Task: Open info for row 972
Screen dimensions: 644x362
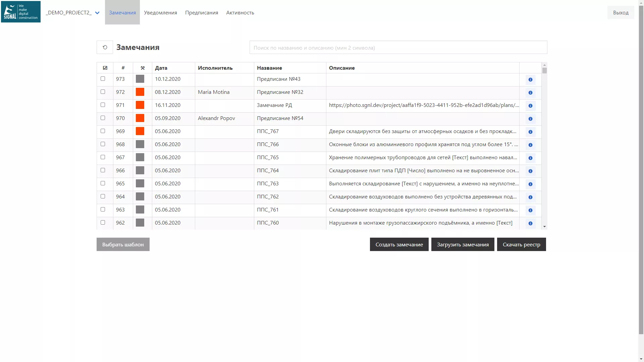Action: coord(530,93)
